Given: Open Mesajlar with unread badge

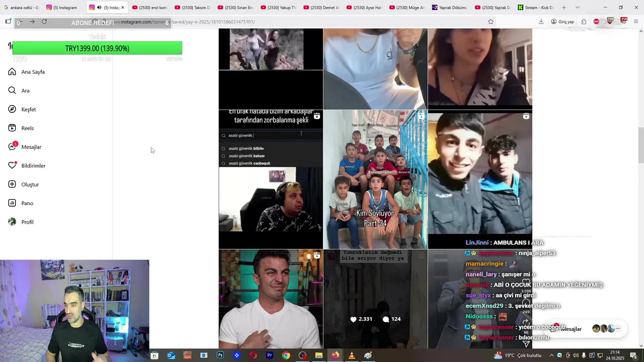Looking at the screenshot, I should (x=25, y=147).
